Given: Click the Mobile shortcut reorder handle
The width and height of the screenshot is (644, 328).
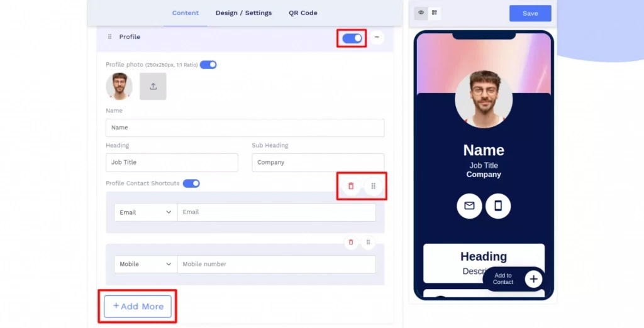Looking at the screenshot, I should click(369, 242).
